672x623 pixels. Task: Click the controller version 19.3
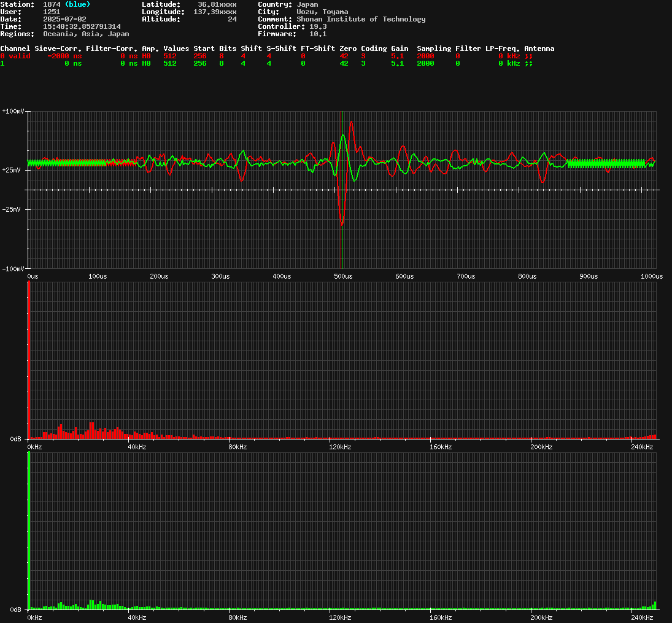318,26
